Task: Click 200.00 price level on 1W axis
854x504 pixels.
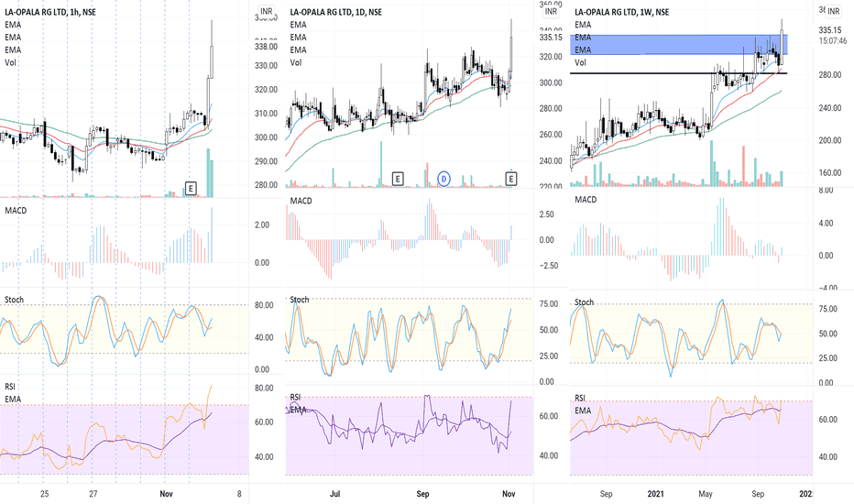Action: pyautogui.click(x=830, y=140)
